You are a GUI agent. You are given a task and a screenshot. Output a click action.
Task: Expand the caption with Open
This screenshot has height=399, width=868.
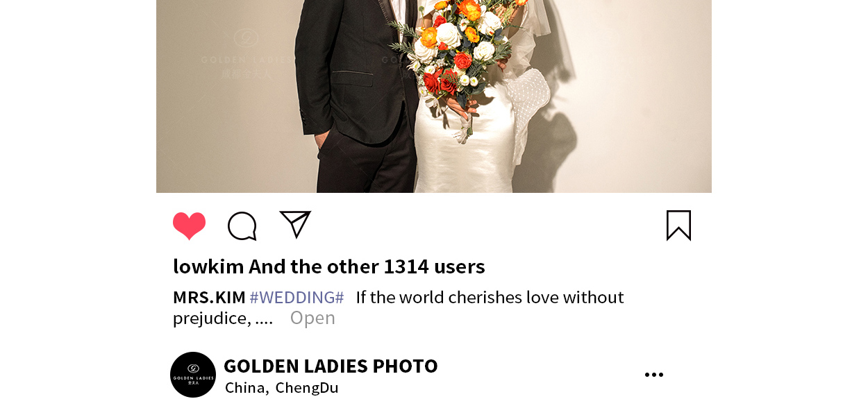click(x=312, y=318)
